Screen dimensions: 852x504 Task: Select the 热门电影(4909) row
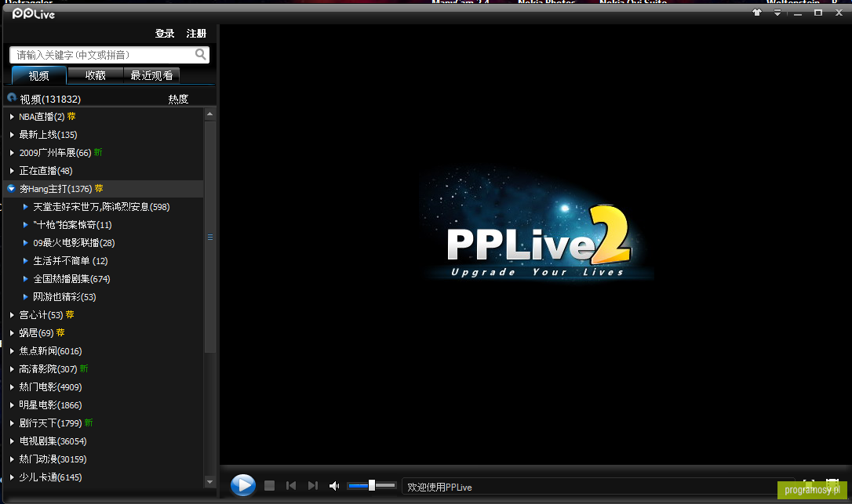(104, 386)
